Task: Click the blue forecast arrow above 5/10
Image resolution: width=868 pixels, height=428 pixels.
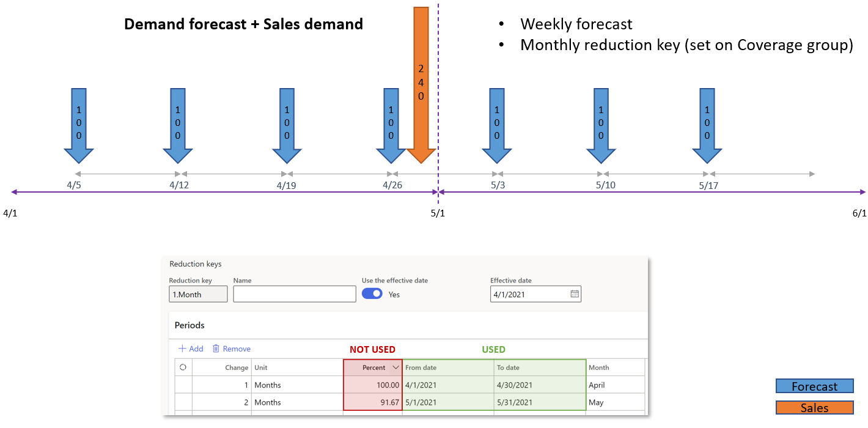Action: point(601,125)
